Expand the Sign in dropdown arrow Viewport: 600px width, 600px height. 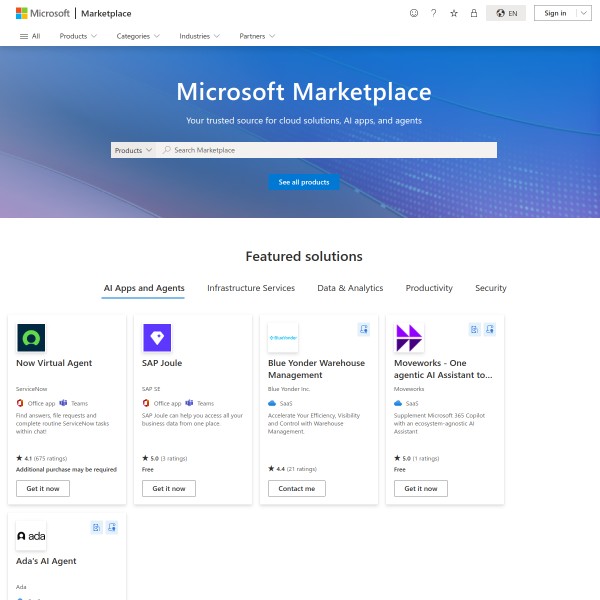pos(584,13)
